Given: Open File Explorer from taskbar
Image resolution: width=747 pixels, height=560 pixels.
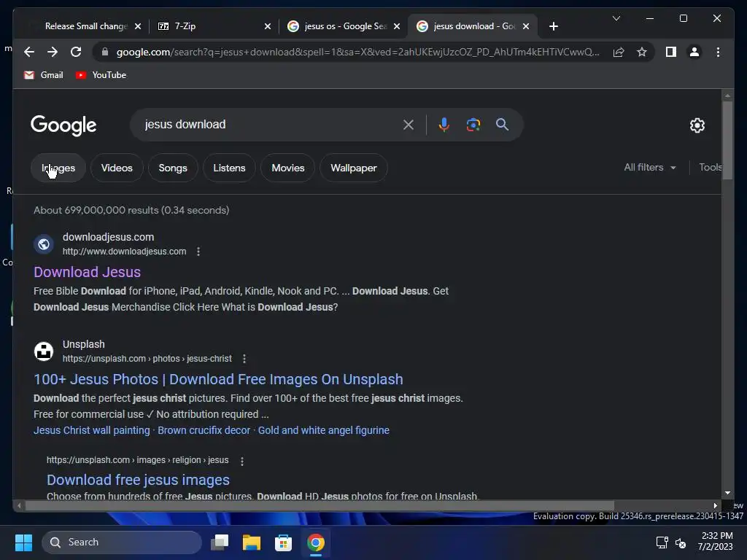Looking at the screenshot, I should (x=252, y=542).
